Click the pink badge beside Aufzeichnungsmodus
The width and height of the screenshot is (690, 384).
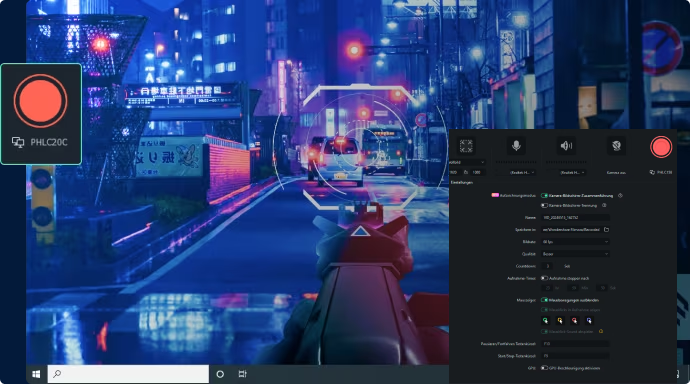click(x=495, y=195)
